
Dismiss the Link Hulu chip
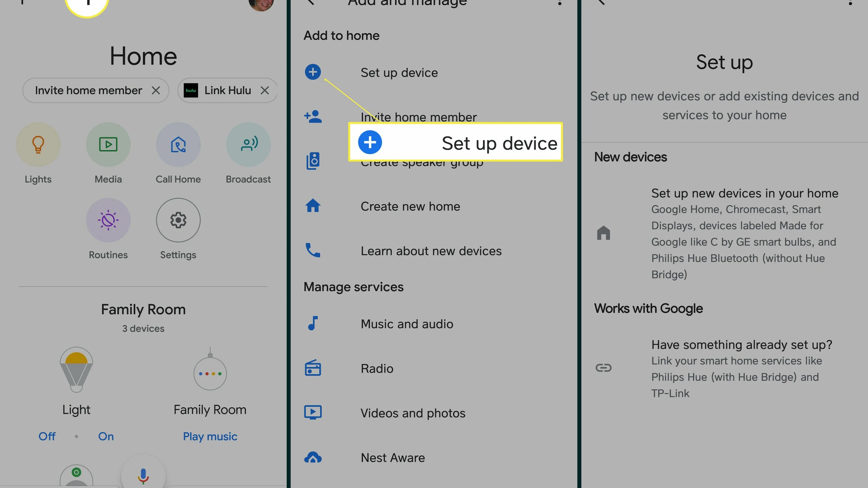pyautogui.click(x=265, y=90)
